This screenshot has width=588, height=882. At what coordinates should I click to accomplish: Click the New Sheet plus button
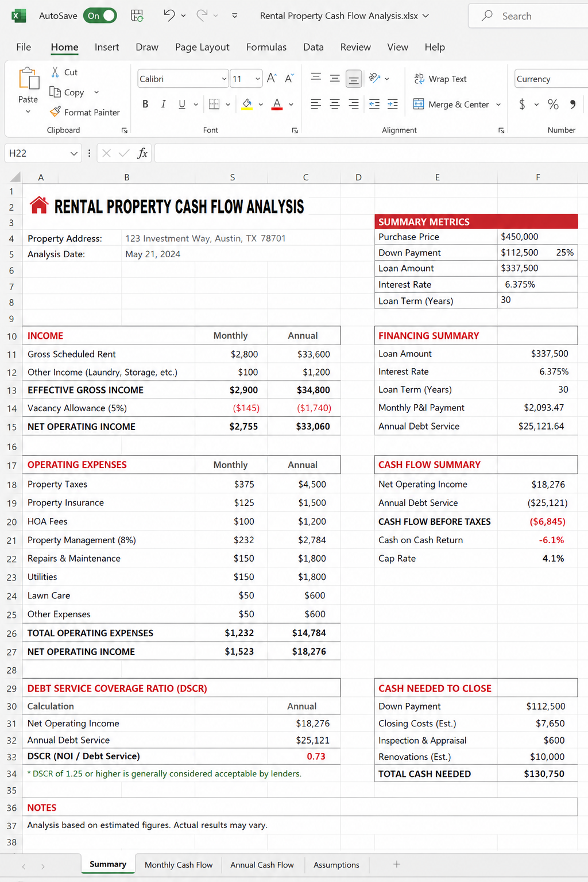point(397,864)
